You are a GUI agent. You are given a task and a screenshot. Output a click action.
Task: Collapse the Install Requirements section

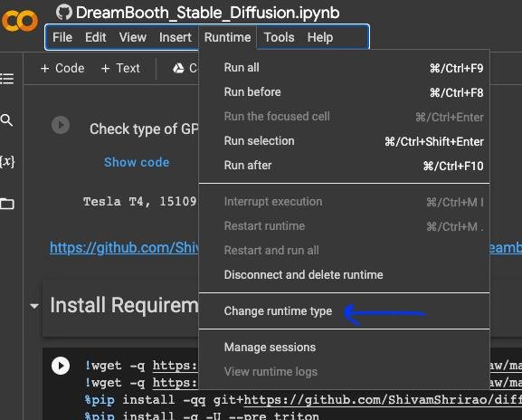[34, 306]
